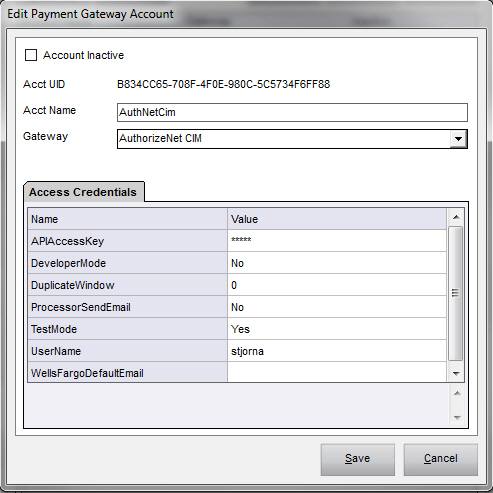Screen dimensions: 493x493
Task: Click the Acct Name input field
Action: [292, 112]
